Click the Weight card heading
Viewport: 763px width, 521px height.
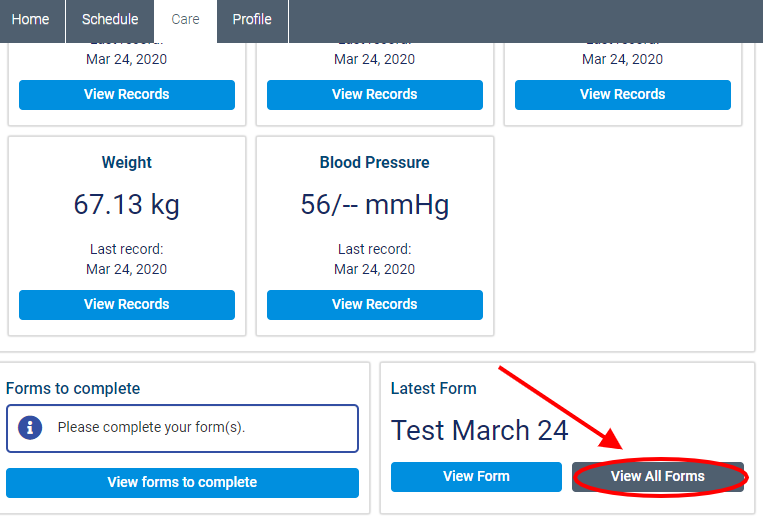click(x=127, y=162)
